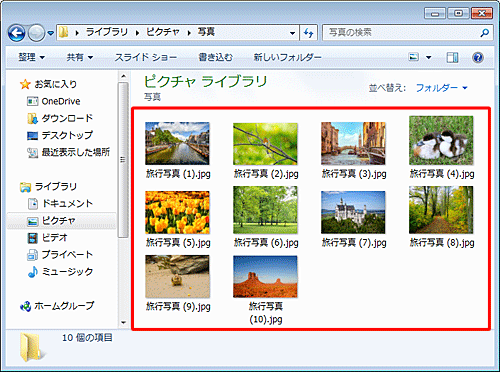Close the Explorer window
Screen dimensions: 500x372
pos(482,14)
